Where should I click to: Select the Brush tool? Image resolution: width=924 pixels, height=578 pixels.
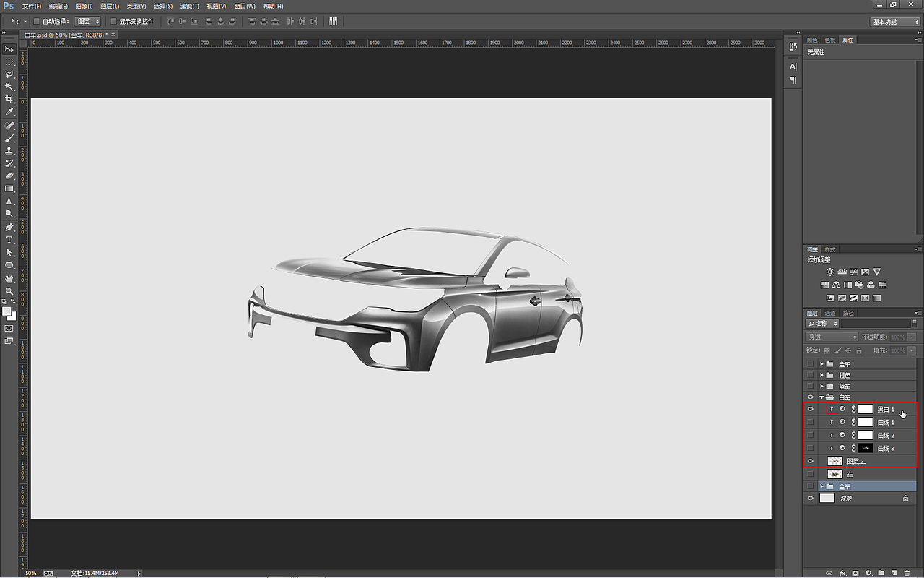coord(9,138)
